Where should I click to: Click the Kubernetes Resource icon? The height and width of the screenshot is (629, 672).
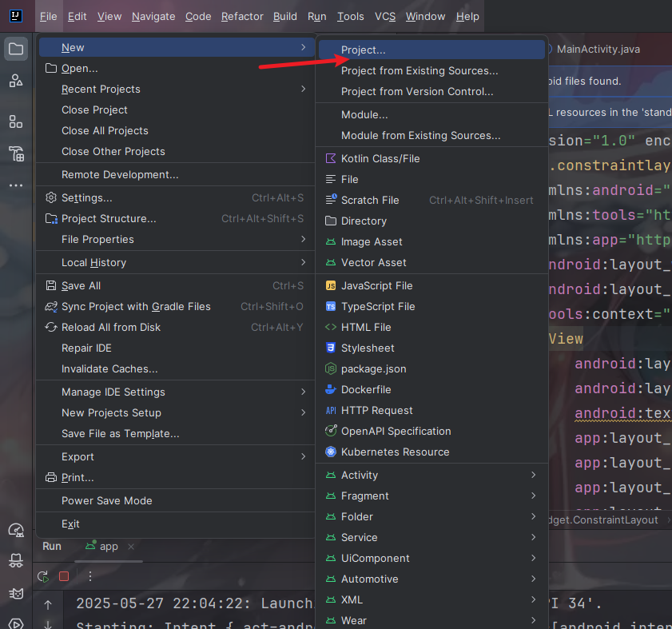click(331, 452)
